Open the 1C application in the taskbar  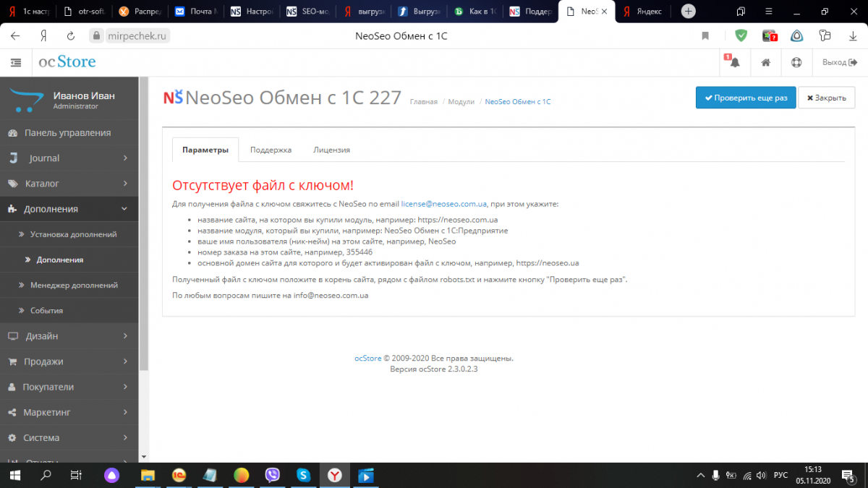179,475
